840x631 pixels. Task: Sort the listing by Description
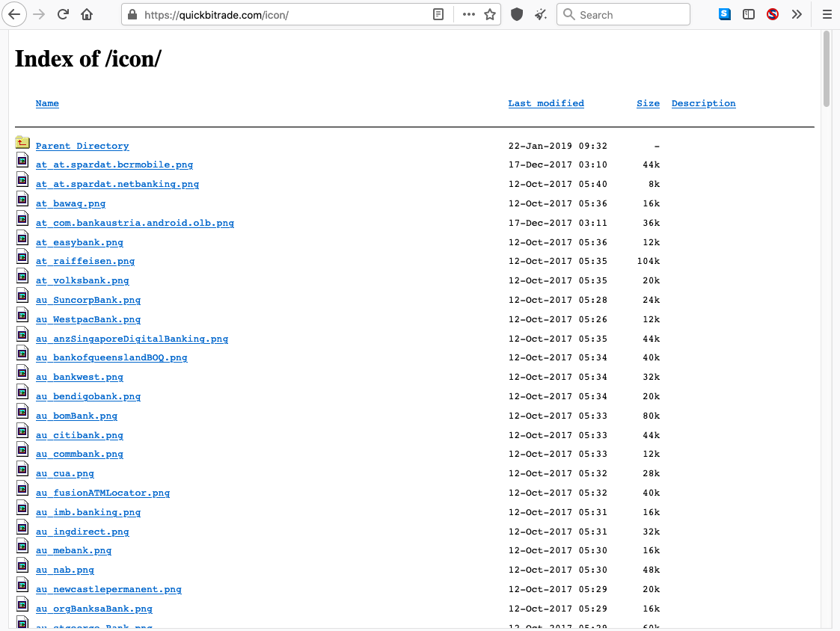coord(703,103)
